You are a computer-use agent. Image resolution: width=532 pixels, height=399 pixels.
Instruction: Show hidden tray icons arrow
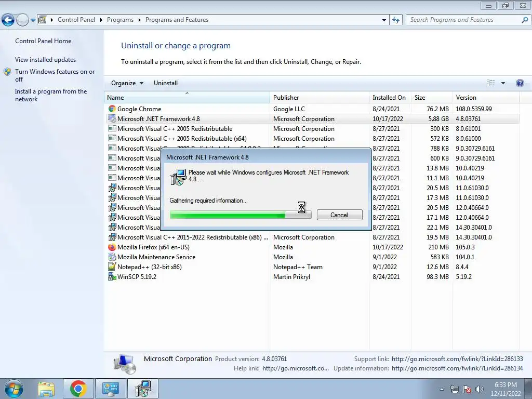point(442,389)
